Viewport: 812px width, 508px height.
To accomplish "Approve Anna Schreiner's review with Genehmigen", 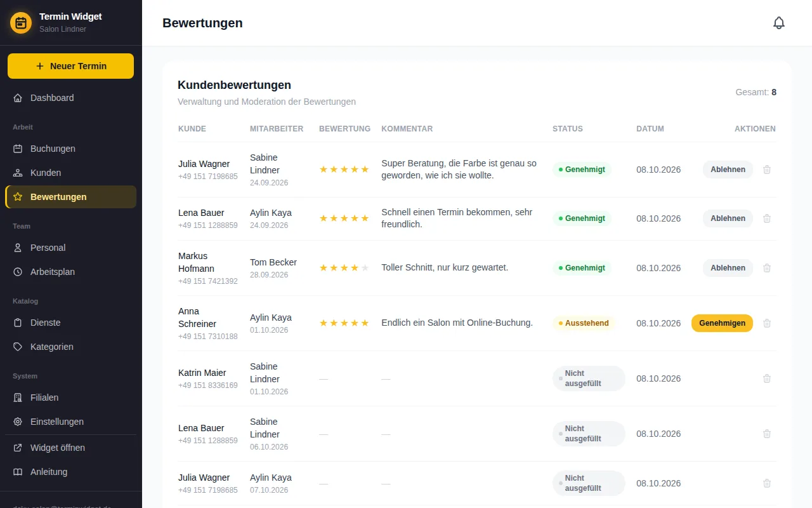I will coord(722,323).
